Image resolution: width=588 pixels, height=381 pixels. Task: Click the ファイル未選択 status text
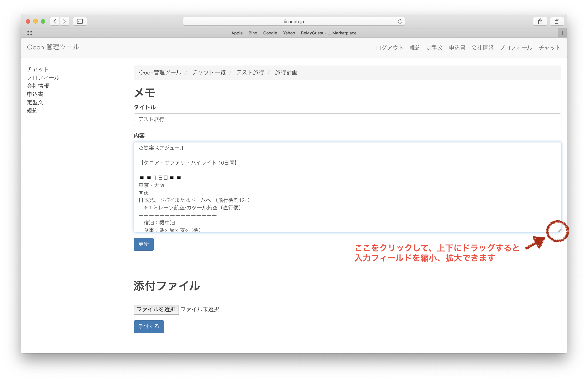[200, 310]
